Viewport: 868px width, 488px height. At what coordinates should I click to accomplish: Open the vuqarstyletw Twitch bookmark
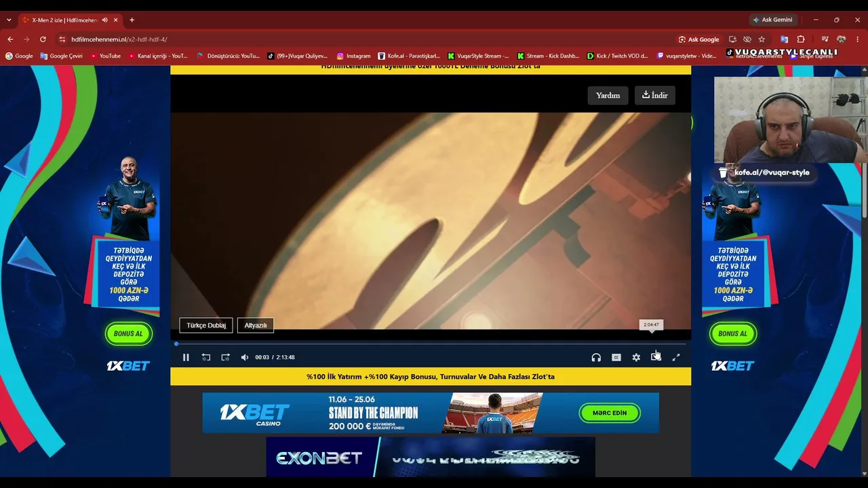(687, 56)
